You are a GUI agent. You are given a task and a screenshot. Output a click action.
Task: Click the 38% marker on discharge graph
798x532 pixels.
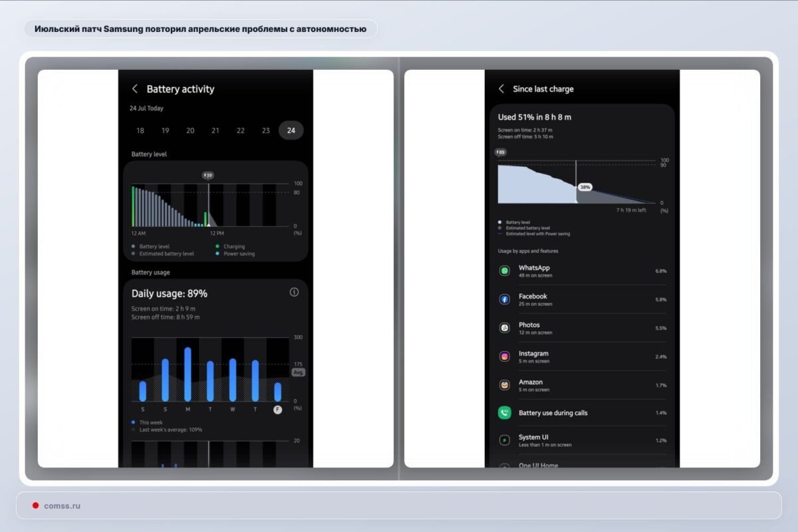(585, 188)
